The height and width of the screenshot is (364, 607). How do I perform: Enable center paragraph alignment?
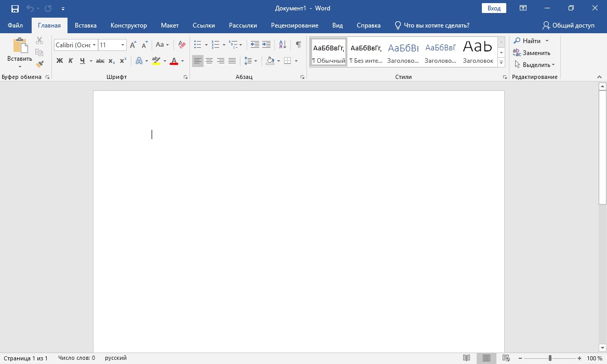pos(209,61)
